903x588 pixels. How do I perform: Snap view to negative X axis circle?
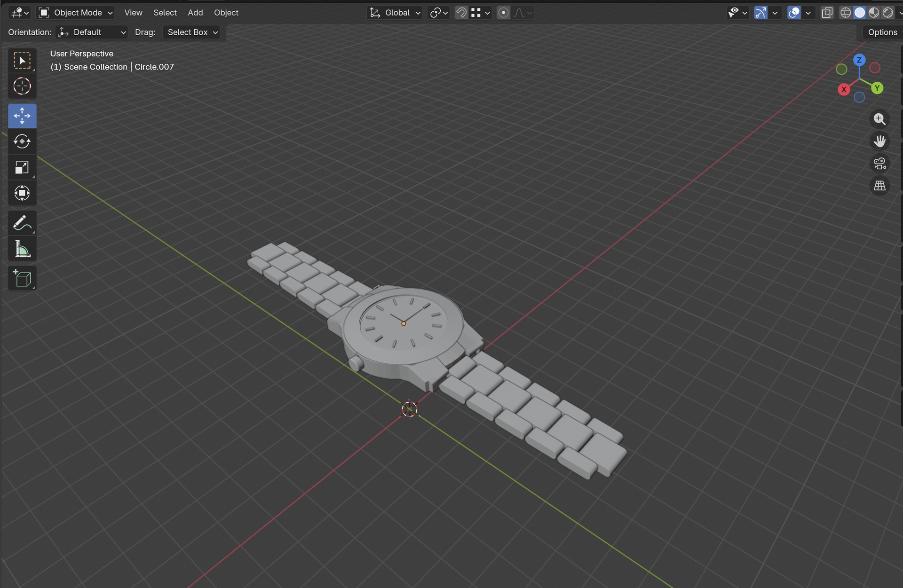875,68
